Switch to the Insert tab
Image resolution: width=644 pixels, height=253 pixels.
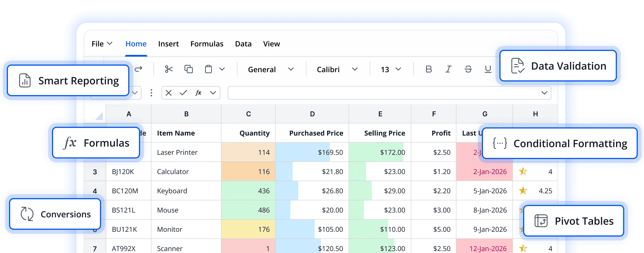168,44
